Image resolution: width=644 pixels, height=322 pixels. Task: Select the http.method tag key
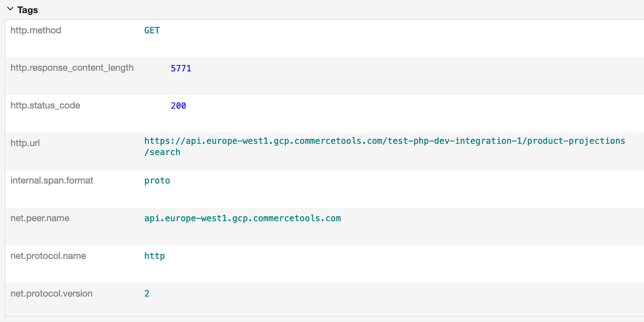click(36, 30)
